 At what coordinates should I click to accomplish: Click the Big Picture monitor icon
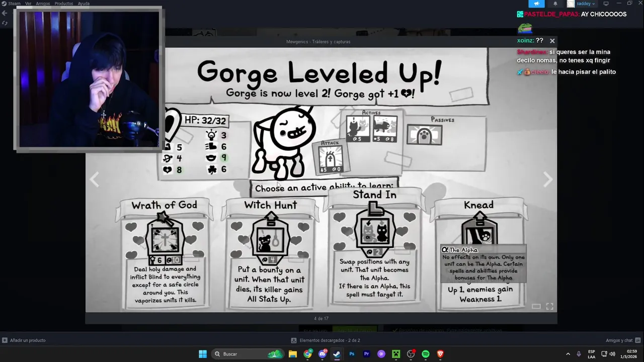[x=606, y=4]
